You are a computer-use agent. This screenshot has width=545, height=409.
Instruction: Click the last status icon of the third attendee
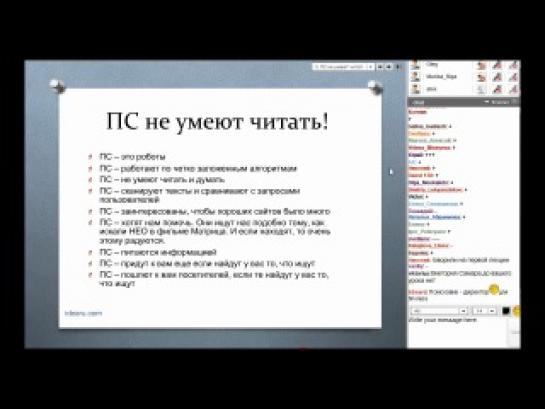tap(513, 89)
